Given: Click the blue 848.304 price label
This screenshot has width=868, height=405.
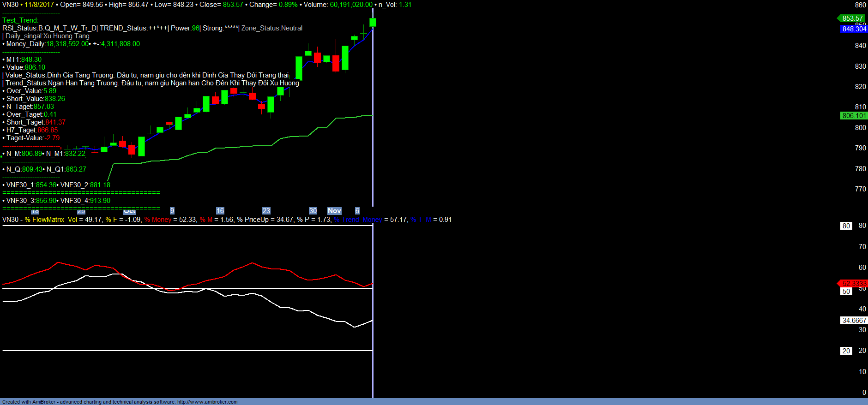Looking at the screenshot, I should pyautogui.click(x=854, y=29).
